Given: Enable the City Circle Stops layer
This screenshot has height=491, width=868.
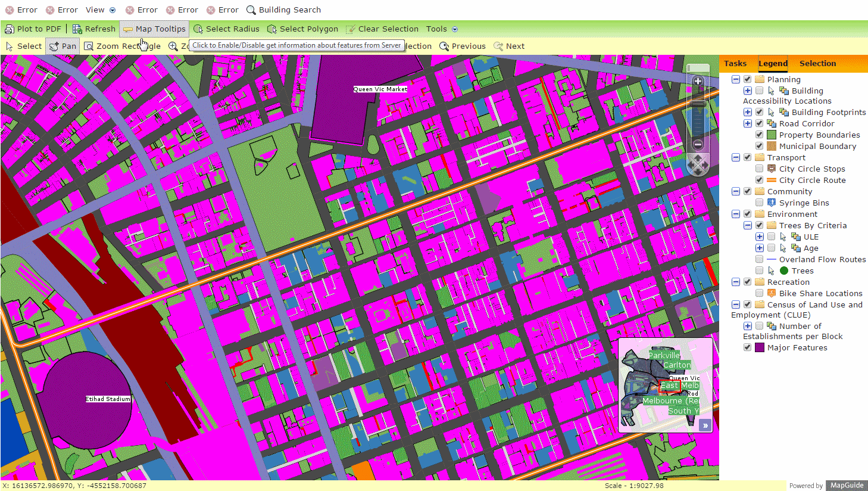Looking at the screenshot, I should point(759,169).
